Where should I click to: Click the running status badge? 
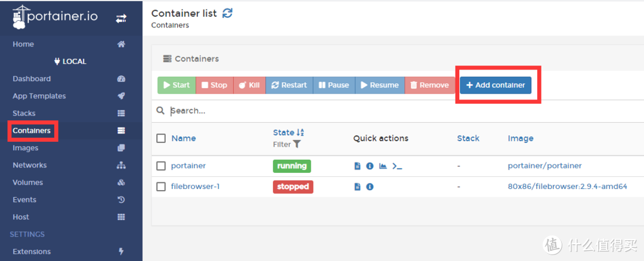[x=292, y=166]
